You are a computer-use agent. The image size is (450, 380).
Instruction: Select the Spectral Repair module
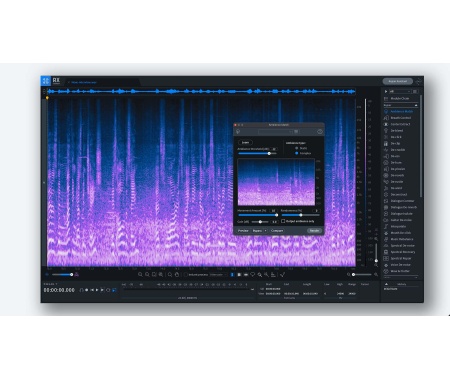pyautogui.click(x=401, y=258)
